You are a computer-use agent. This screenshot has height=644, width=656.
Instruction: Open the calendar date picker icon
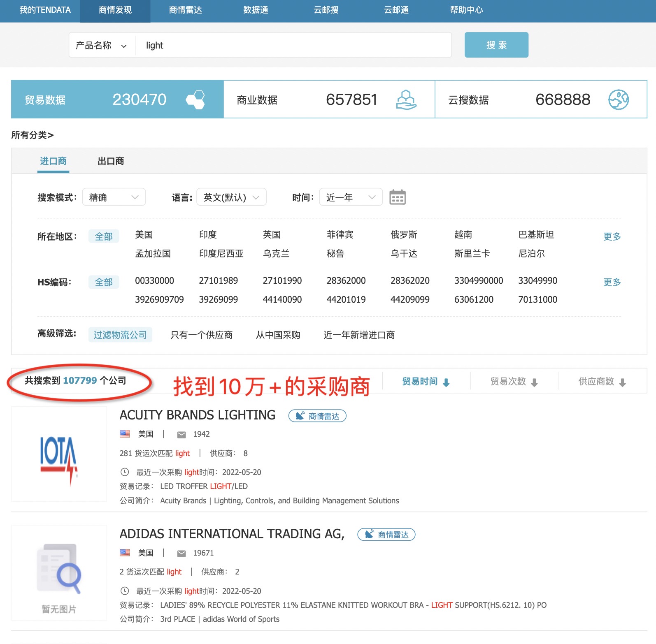point(397,197)
